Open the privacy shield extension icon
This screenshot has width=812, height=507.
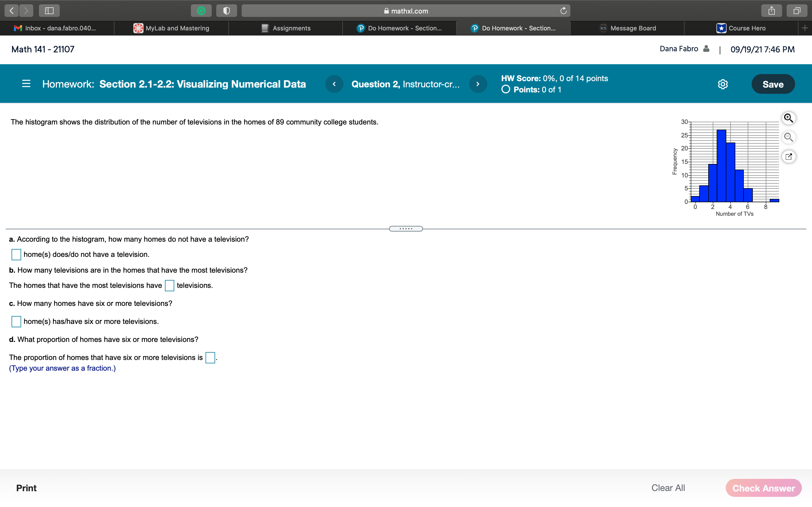click(226, 10)
